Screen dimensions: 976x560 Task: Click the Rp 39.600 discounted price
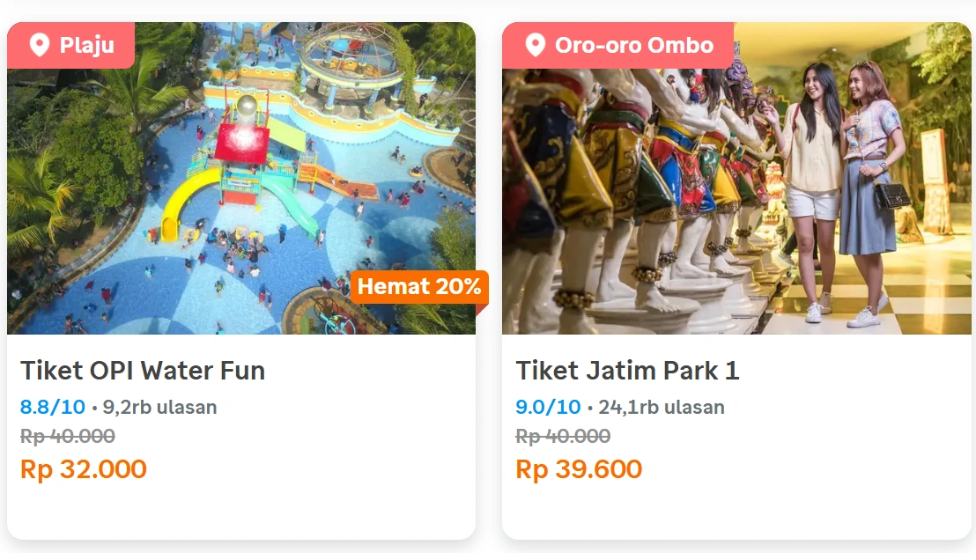click(x=579, y=469)
